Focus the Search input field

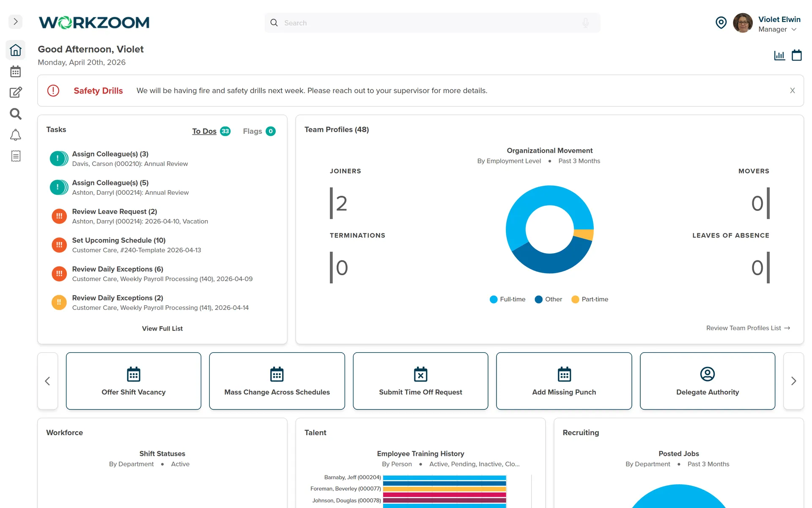pos(432,23)
